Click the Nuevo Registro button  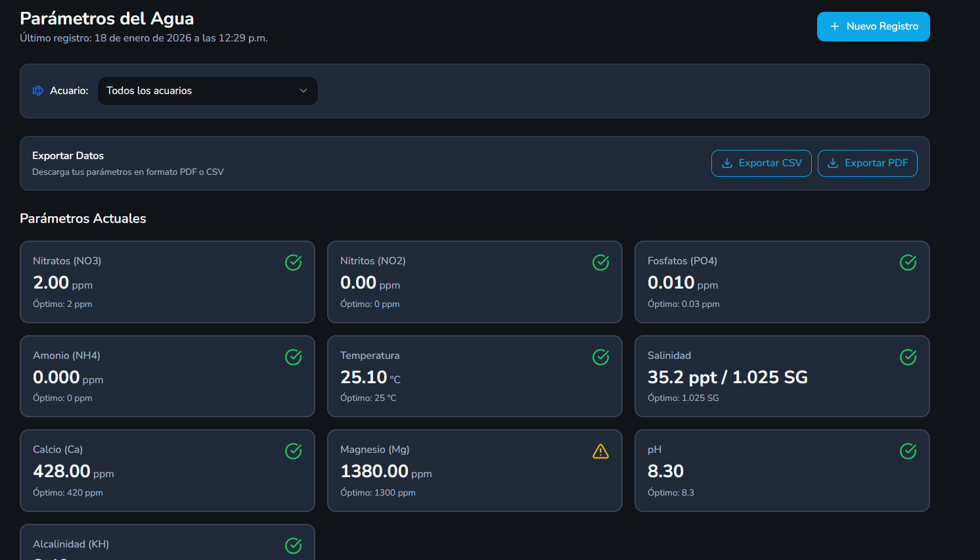pos(874,26)
